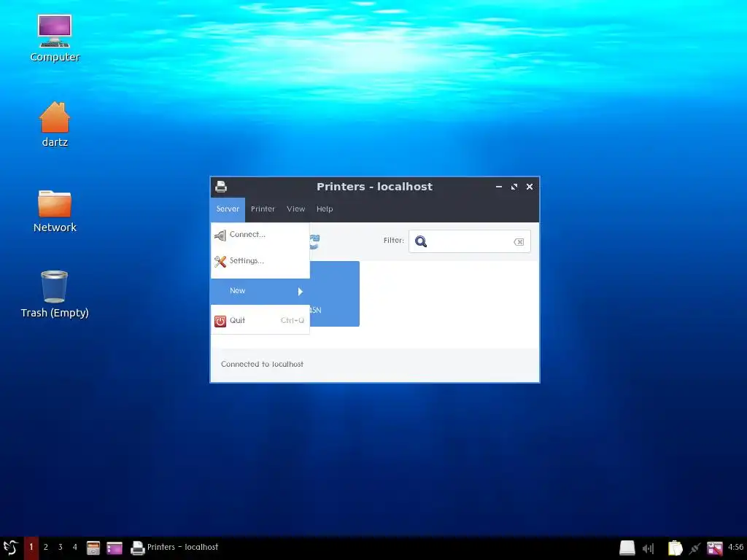This screenshot has height=560, width=747.
Task: Click the magnifier icon in the Filter box
Action: point(421,241)
